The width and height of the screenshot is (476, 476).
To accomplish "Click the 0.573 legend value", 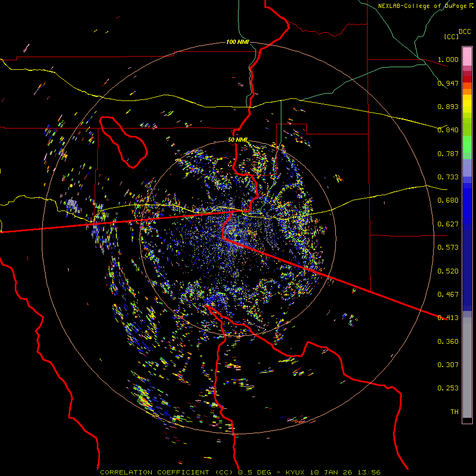I will 448,248.
